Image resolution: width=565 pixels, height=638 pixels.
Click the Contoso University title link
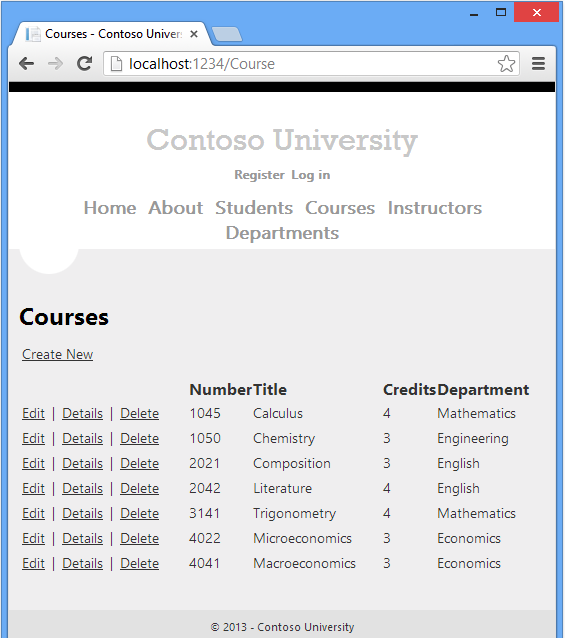click(282, 140)
